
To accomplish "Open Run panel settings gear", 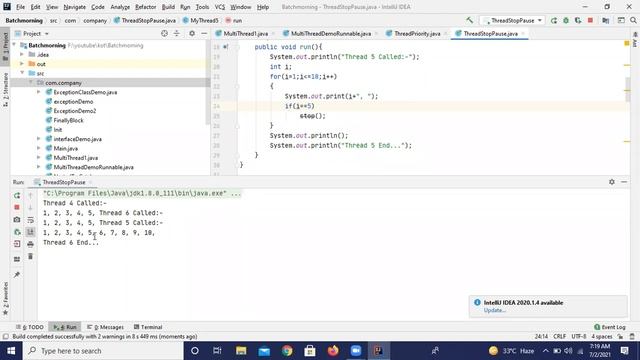I will point(611,182).
